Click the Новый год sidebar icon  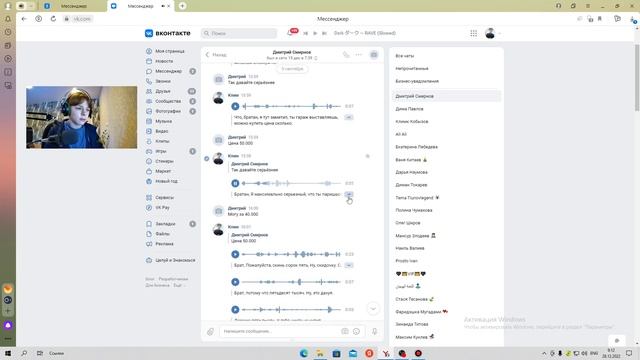tap(149, 181)
